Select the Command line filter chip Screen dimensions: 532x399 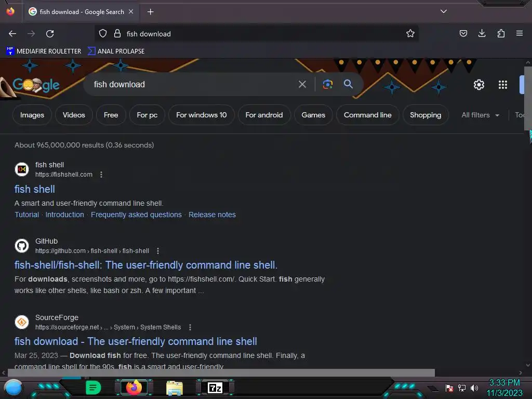[x=367, y=115]
